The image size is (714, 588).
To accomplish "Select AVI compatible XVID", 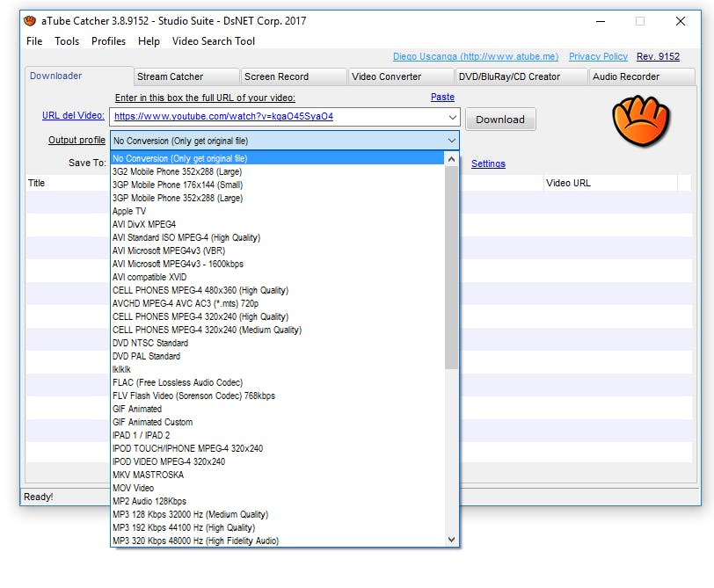I will (x=277, y=277).
